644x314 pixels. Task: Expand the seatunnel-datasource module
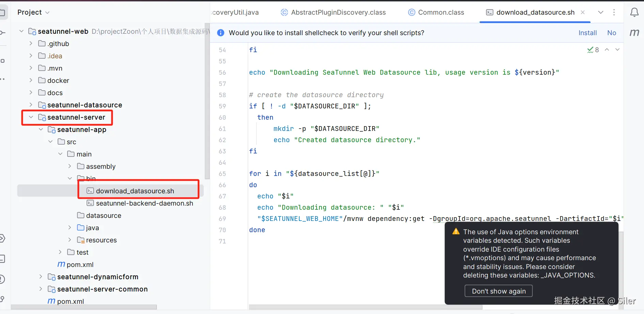click(x=31, y=105)
